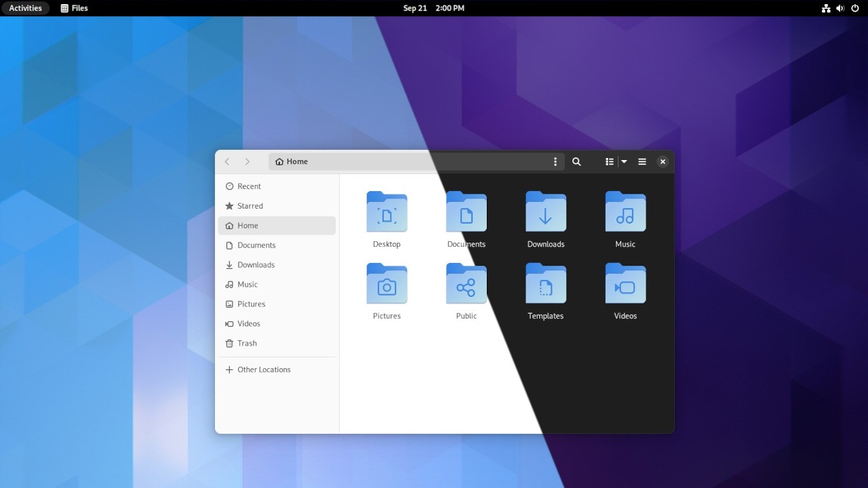This screenshot has width=868, height=488.
Task: Open view options dropdown arrow
Action: point(624,161)
